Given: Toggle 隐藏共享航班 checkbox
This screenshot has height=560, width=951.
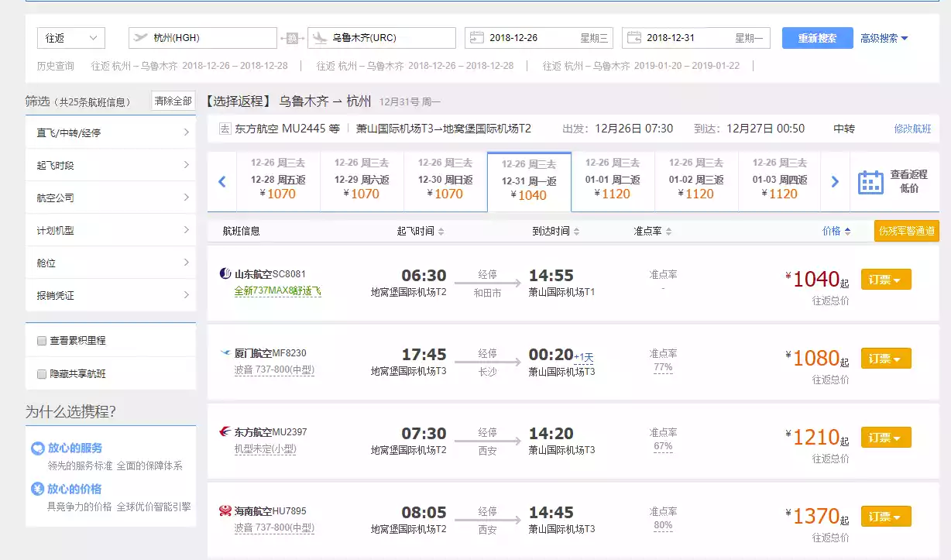Looking at the screenshot, I should 42,374.
